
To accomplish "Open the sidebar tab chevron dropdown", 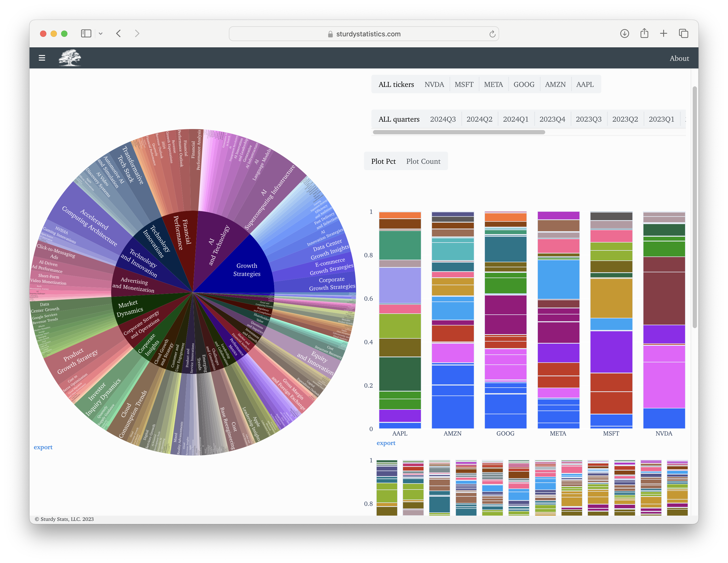I will tap(101, 33).
